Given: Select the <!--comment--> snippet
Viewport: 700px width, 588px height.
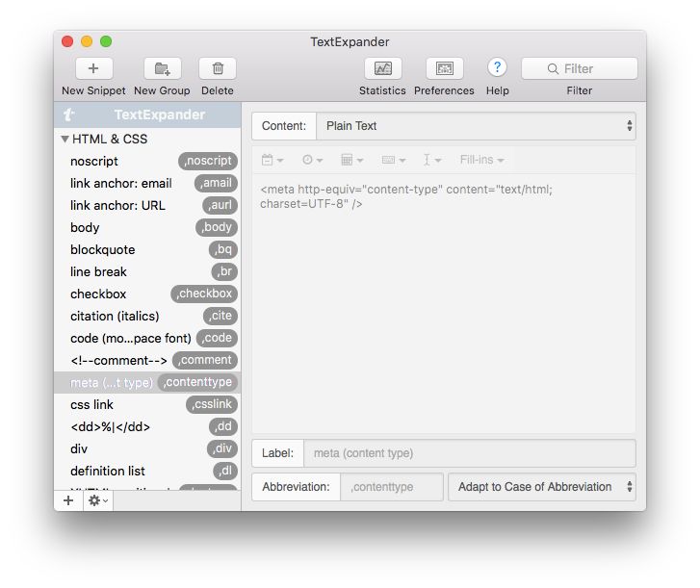Looking at the screenshot, I should pos(147,360).
